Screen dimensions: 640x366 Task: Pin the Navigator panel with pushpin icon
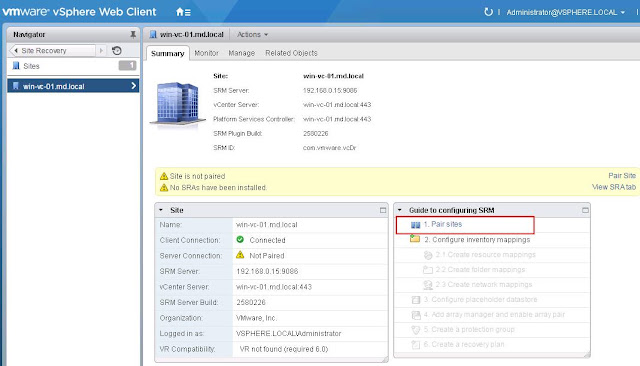click(x=133, y=35)
